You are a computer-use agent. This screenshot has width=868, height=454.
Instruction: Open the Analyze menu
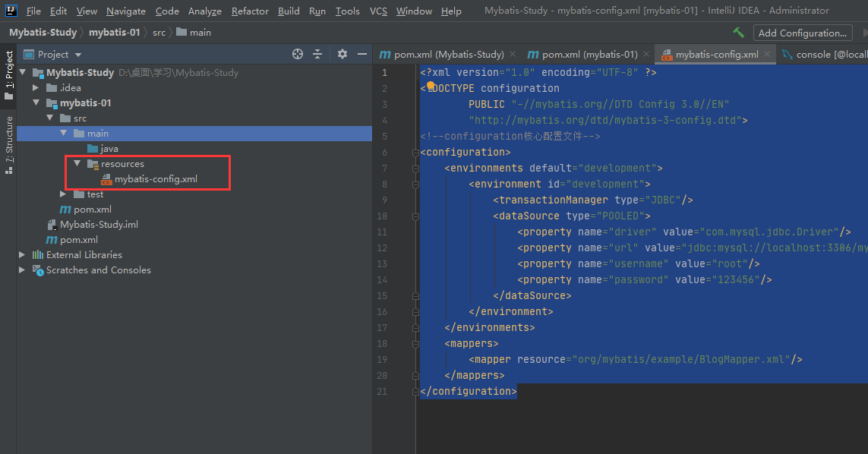(205, 11)
